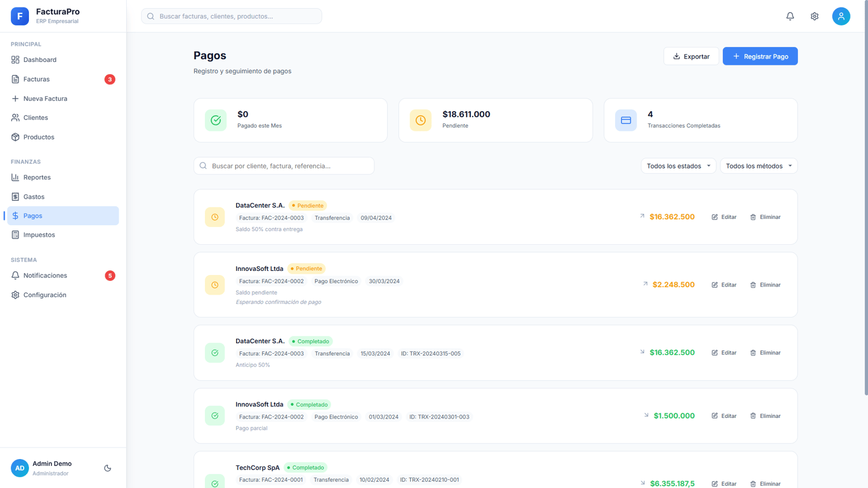Click the ID: TRX-20240301-003 tag

tap(439, 417)
